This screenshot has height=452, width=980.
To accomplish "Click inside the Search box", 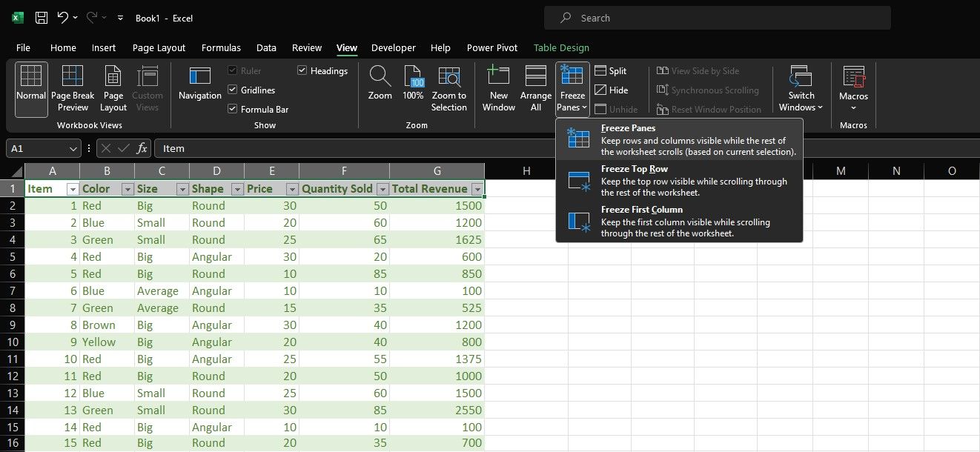I will [717, 17].
